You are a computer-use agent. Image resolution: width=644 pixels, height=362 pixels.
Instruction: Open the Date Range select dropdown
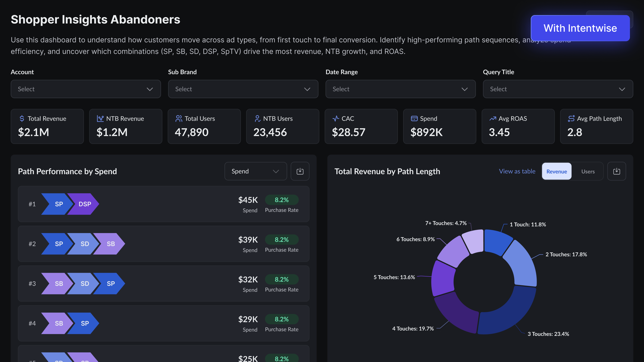point(400,89)
